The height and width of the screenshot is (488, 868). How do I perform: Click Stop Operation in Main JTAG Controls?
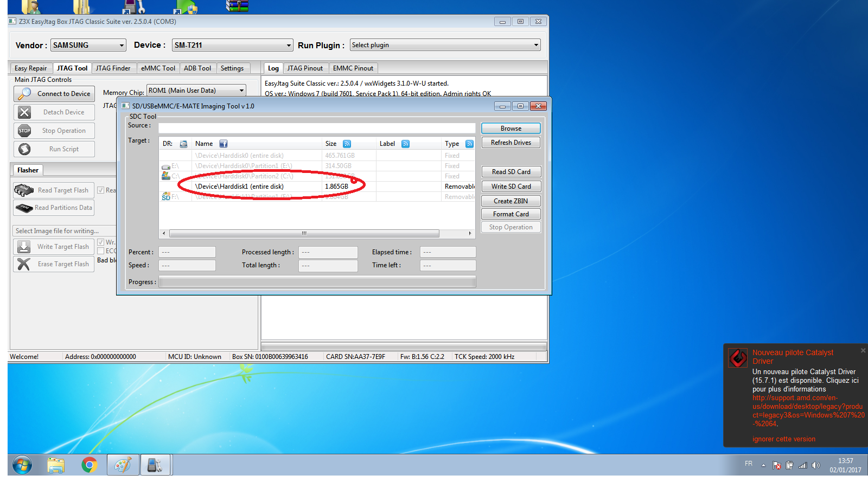[x=54, y=131]
